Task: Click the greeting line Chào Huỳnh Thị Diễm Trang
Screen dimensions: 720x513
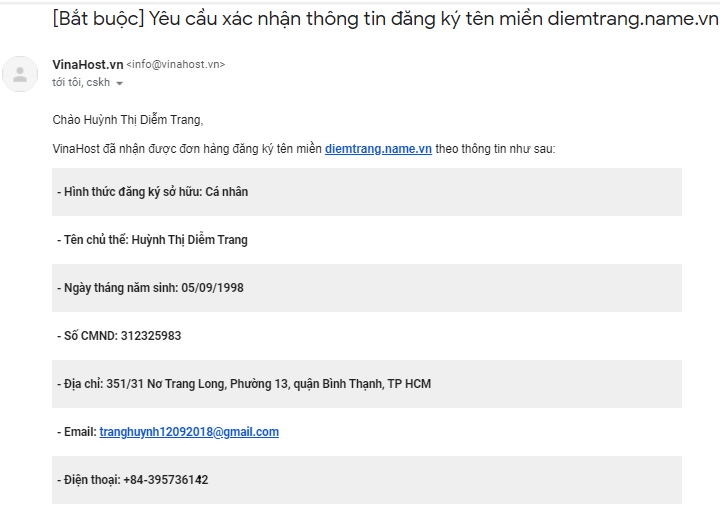Action: pos(128,120)
